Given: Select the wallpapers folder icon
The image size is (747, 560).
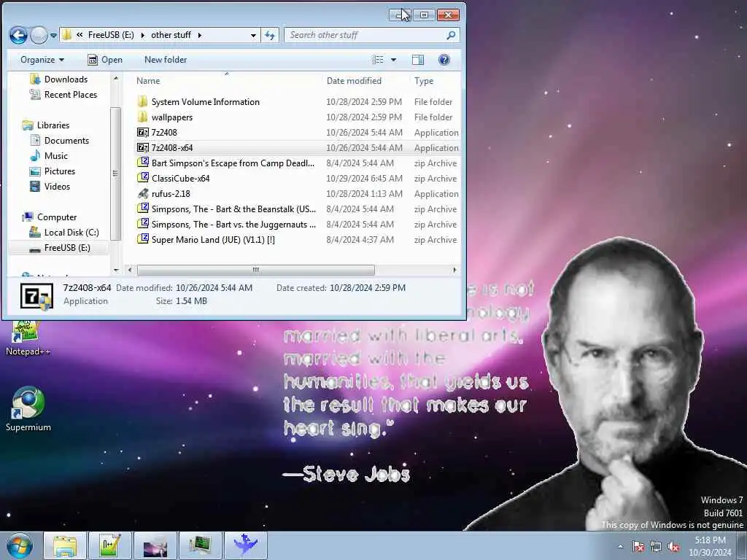Looking at the screenshot, I should [142, 117].
